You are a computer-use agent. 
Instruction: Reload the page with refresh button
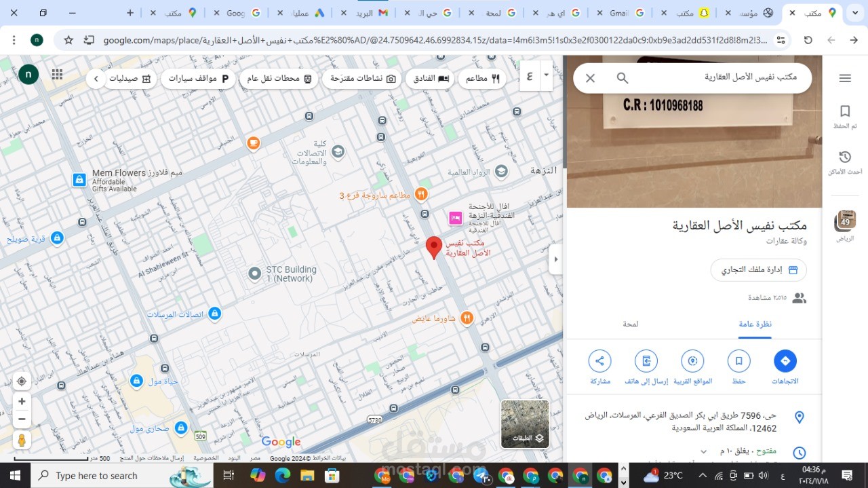[808, 40]
